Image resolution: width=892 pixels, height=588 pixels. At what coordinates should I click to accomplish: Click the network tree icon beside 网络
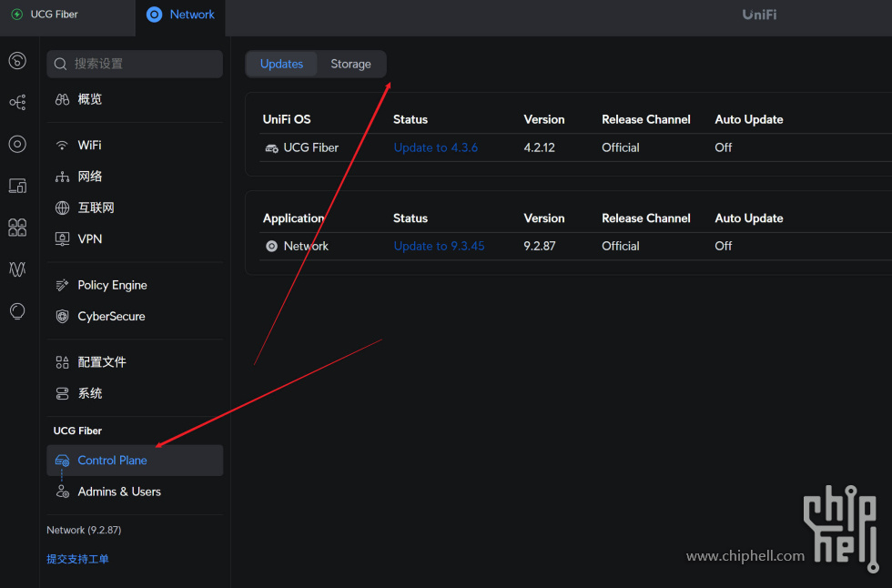coord(62,177)
